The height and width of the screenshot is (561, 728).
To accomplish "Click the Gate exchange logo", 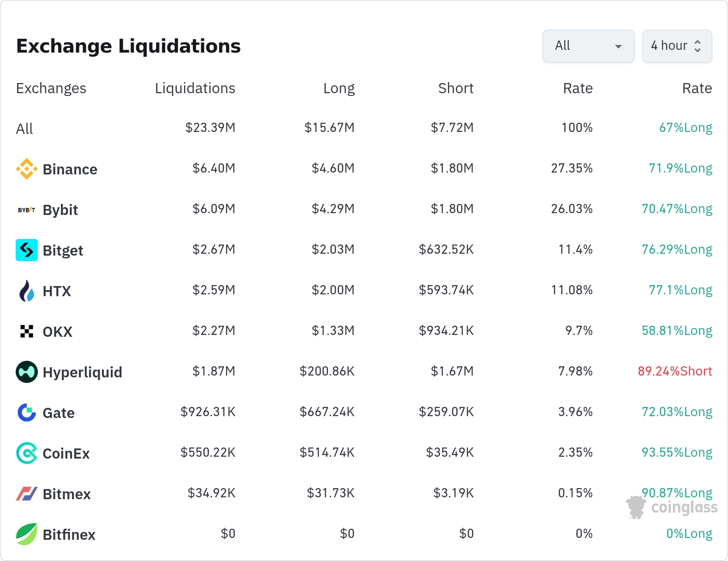I will tap(26, 412).
